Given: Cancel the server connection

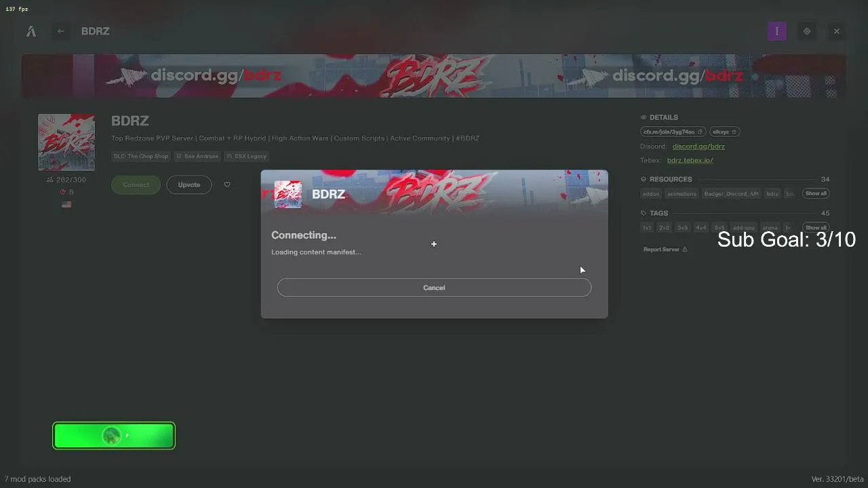Looking at the screenshot, I should (434, 287).
